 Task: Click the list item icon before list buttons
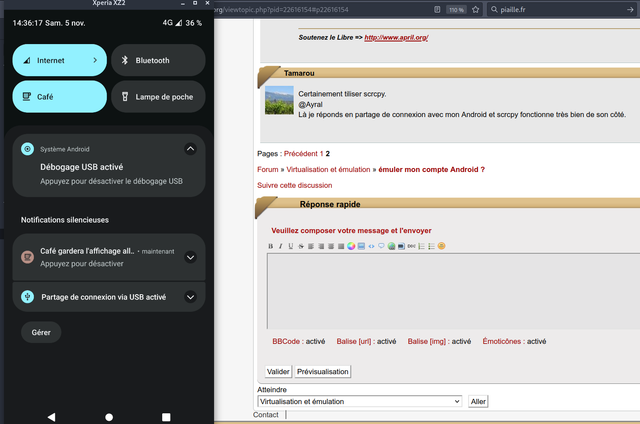click(411, 246)
